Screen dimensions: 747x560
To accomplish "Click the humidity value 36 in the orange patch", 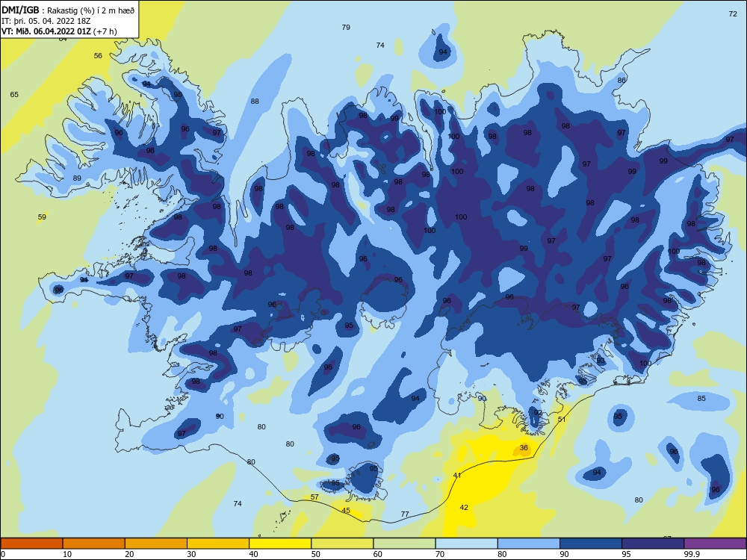I will click(x=524, y=447).
